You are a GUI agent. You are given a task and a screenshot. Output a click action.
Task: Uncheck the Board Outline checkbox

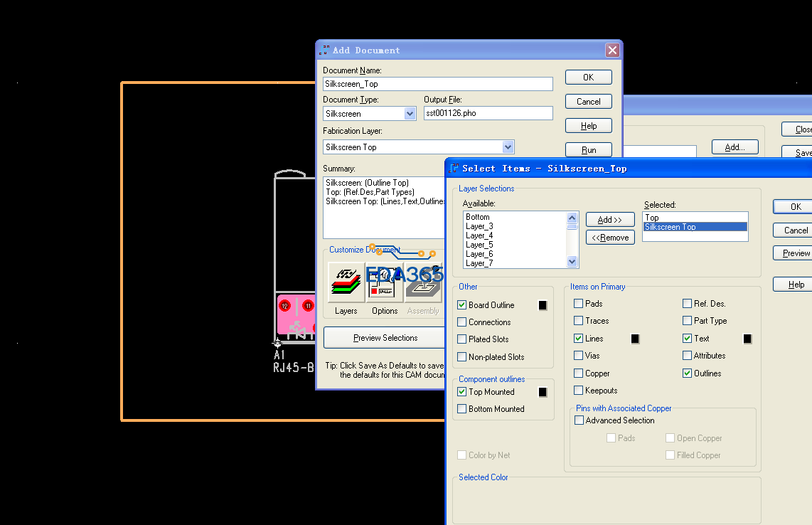point(462,305)
